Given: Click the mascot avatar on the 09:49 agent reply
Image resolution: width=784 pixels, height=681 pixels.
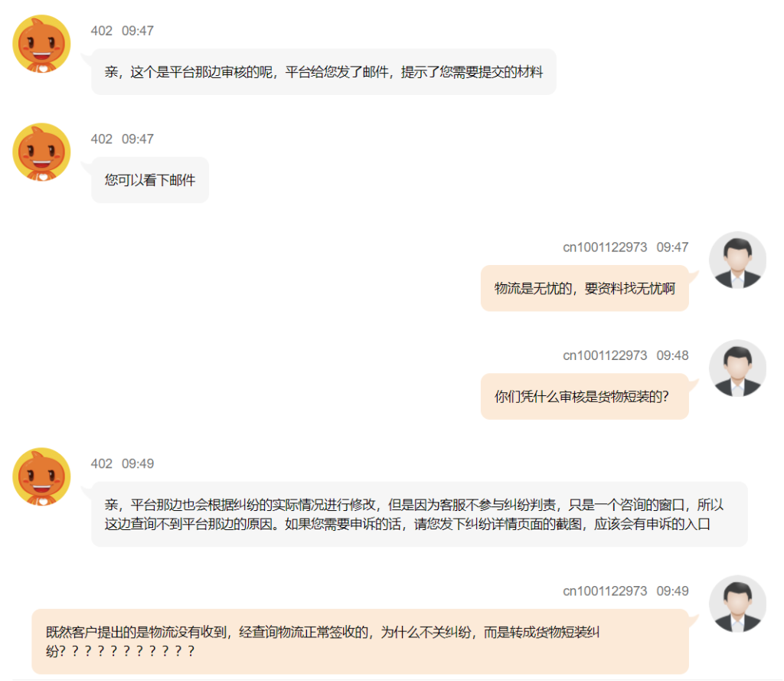Looking at the screenshot, I should point(41,476).
